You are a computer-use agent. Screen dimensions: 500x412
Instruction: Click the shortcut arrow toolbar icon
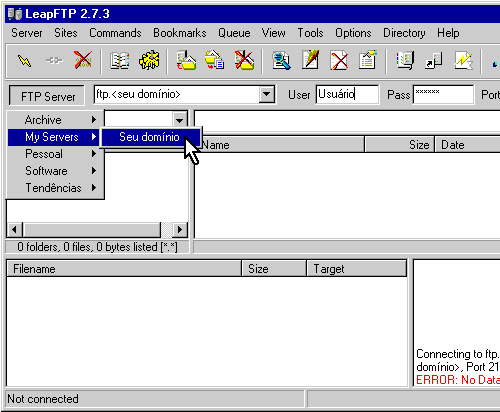click(x=434, y=61)
